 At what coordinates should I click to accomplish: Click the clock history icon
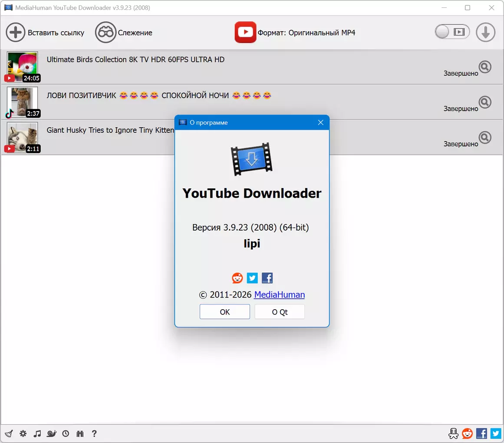point(66,434)
